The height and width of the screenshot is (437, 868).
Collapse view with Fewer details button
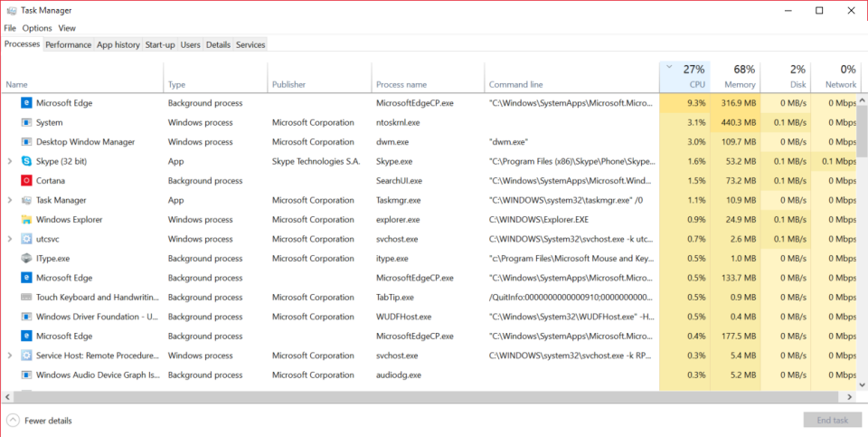click(x=39, y=421)
